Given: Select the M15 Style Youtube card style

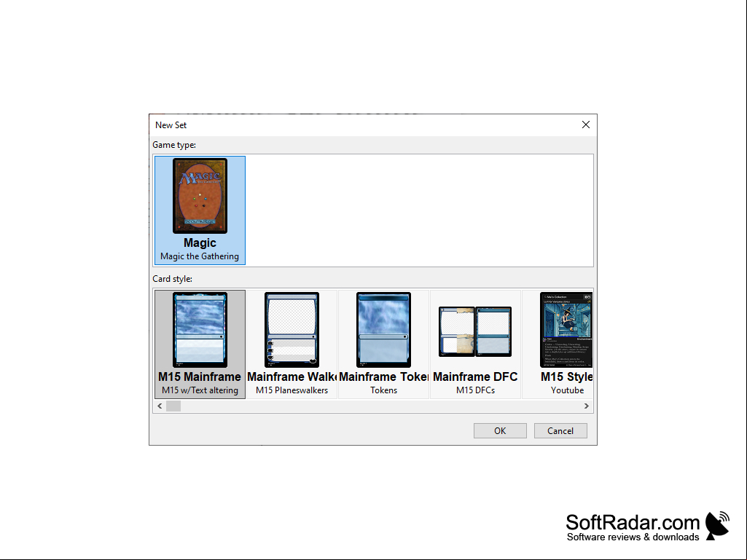Looking at the screenshot, I should [x=558, y=344].
